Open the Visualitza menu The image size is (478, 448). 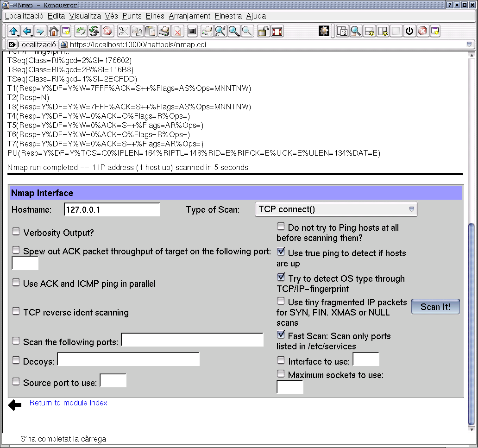click(x=85, y=16)
